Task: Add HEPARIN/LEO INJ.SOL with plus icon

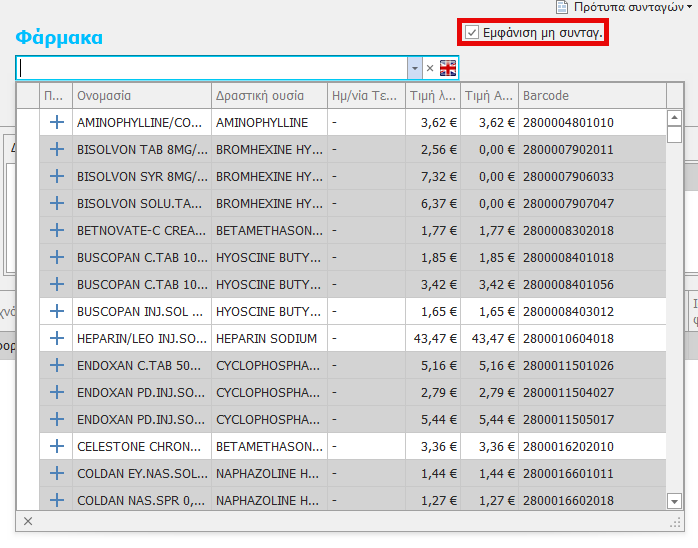Action: [x=56, y=339]
